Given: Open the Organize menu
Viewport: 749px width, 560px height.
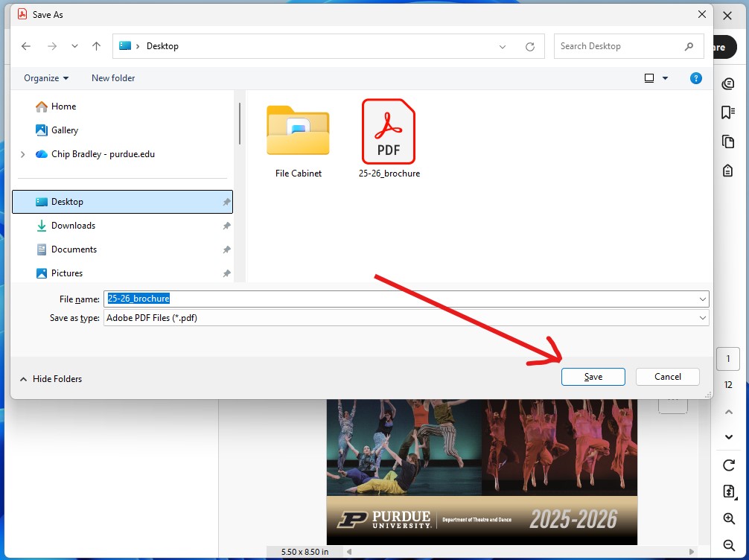Looking at the screenshot, I should [x=45, y=78].
